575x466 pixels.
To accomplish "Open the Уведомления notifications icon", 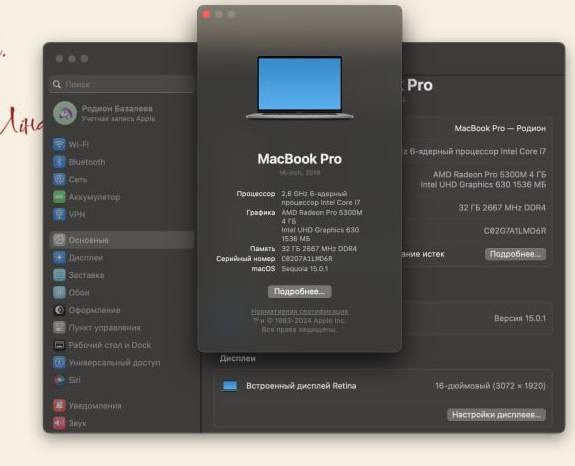I will (x=59, y=406).
